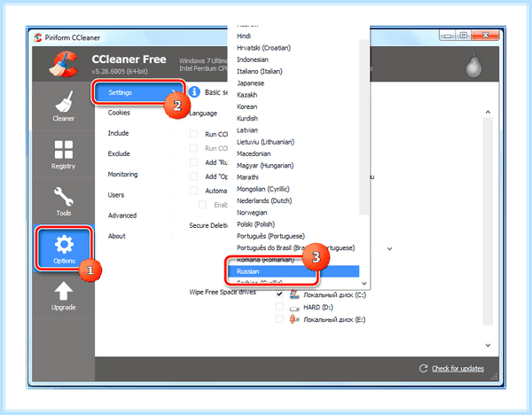This screenshot has width=532, height=415.
Task: Choose Indonesian language
Action: [253, 59]
